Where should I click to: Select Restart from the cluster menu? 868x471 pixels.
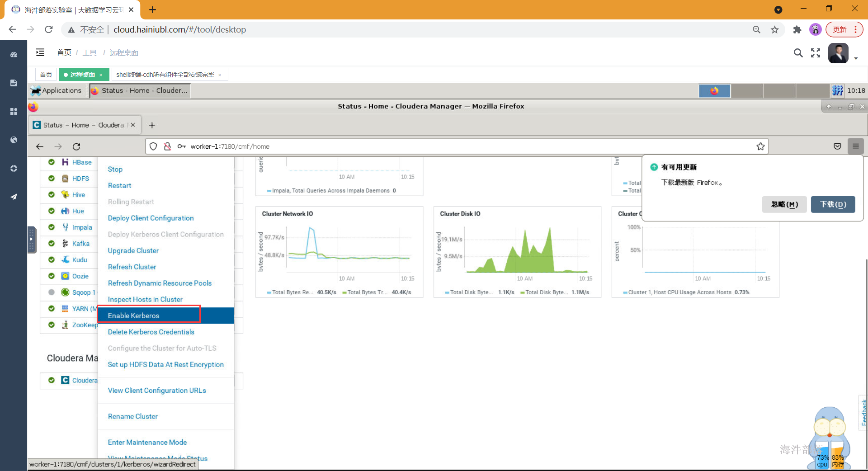tap(119, 185)
